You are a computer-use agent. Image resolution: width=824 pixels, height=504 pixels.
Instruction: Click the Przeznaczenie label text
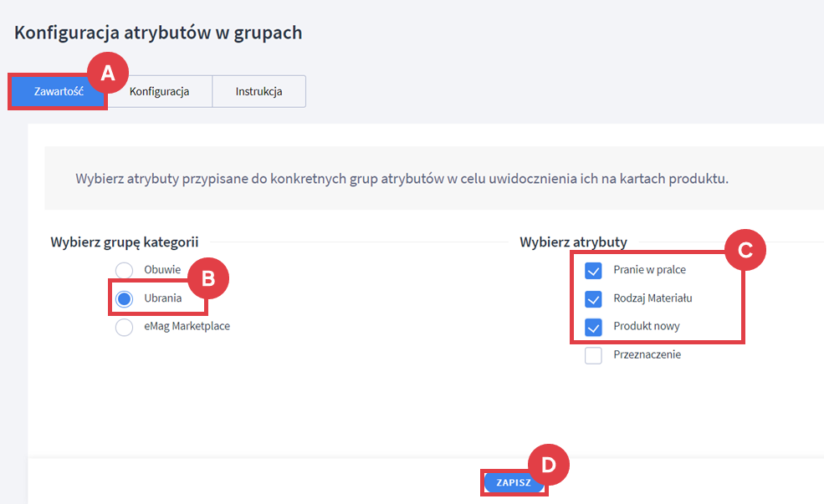coord(647,355)
